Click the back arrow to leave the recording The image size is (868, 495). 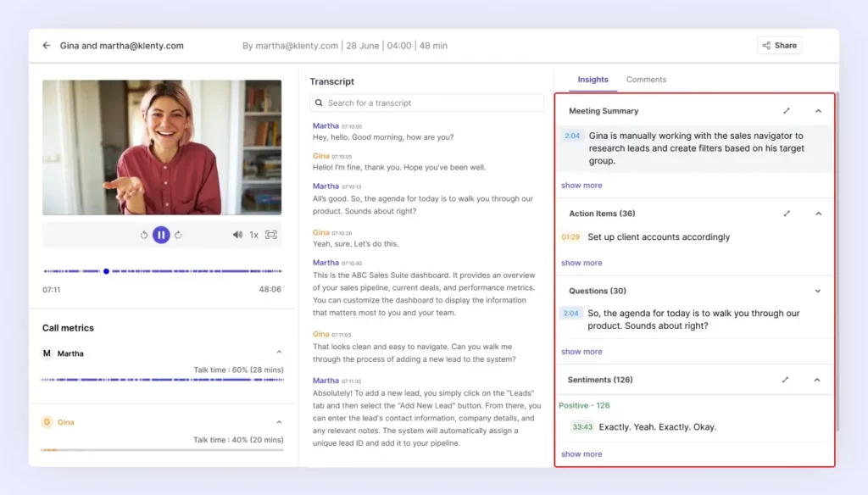point(46,45)
